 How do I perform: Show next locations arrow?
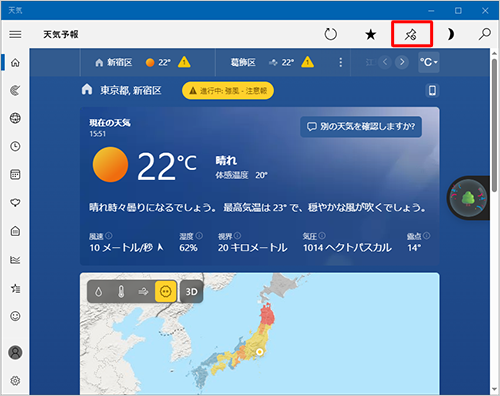click(x=402, y=62)
